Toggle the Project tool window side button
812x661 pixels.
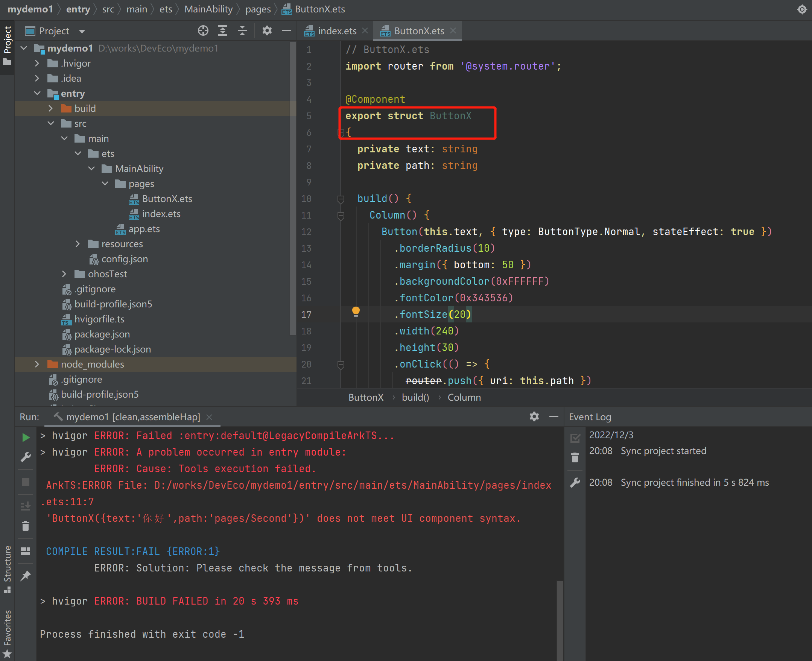(7, 46)
